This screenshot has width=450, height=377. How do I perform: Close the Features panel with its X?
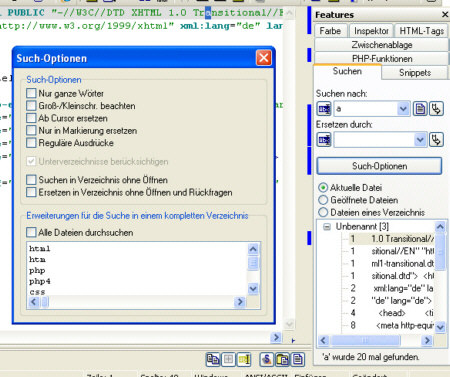tap(445, 15)
